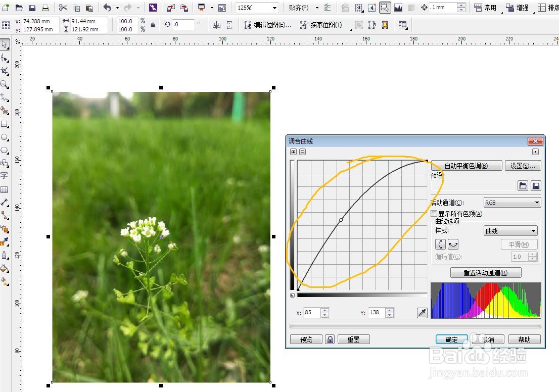Toggle the lock ratio padlock in property bar

pos(153,25)
